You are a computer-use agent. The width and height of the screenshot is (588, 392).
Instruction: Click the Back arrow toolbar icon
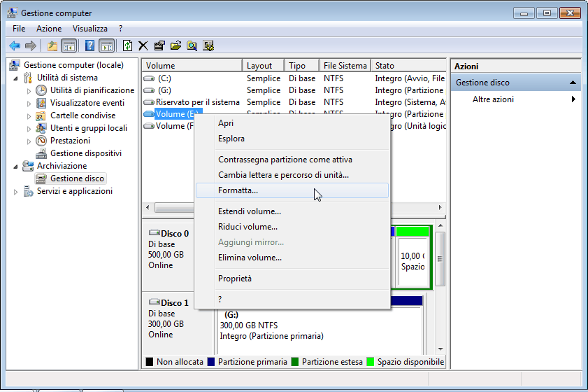tap(15, 45)
